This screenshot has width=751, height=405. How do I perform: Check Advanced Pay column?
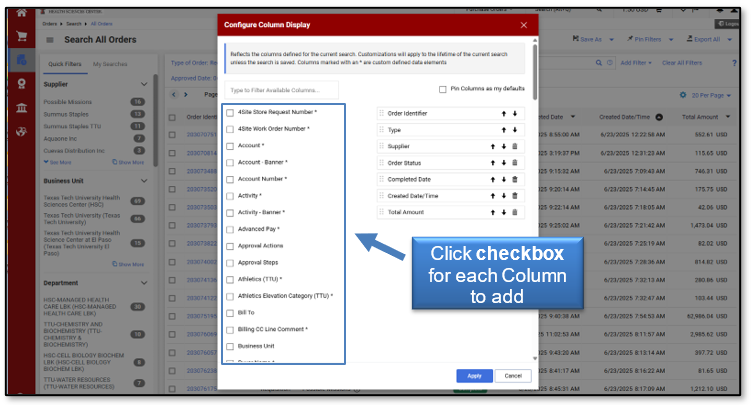(230, 230)
